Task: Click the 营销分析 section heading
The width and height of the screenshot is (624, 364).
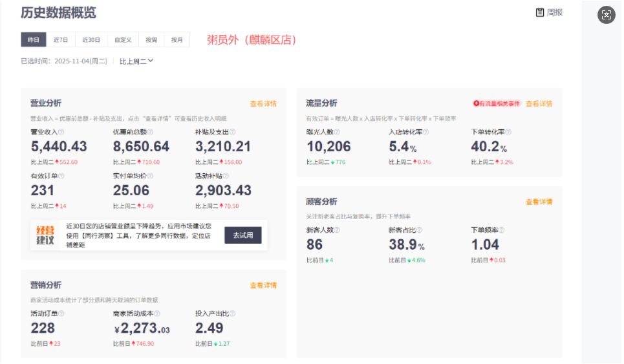Action: (46, 285)
